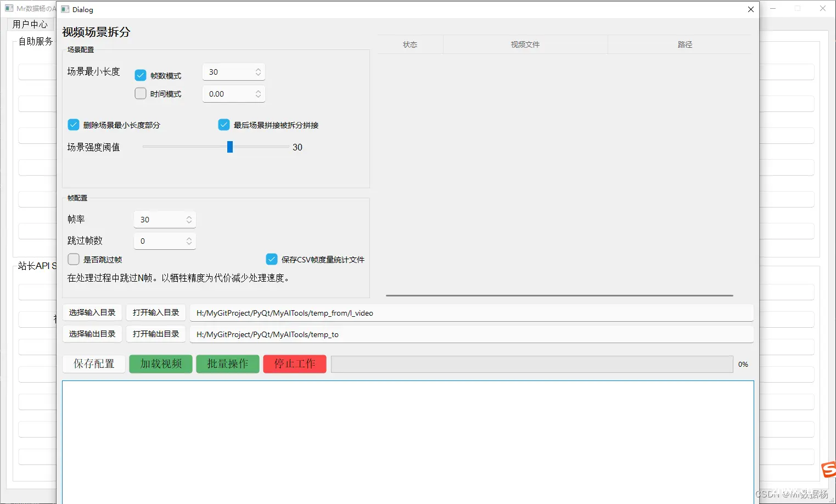Click inside the large log text area
This screenshot has height=504, width=836.
pos(408,442)
